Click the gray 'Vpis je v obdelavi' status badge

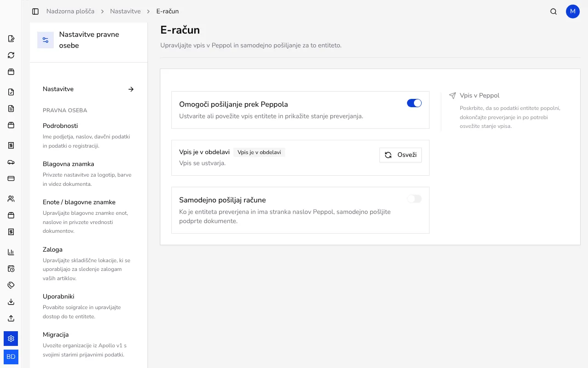(x=260, y=152)
